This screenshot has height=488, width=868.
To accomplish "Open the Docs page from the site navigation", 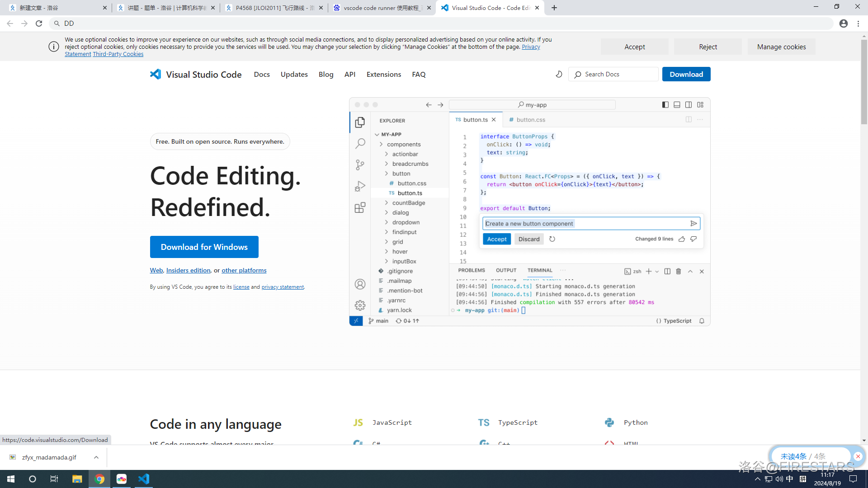I will [x=262, y=74].
